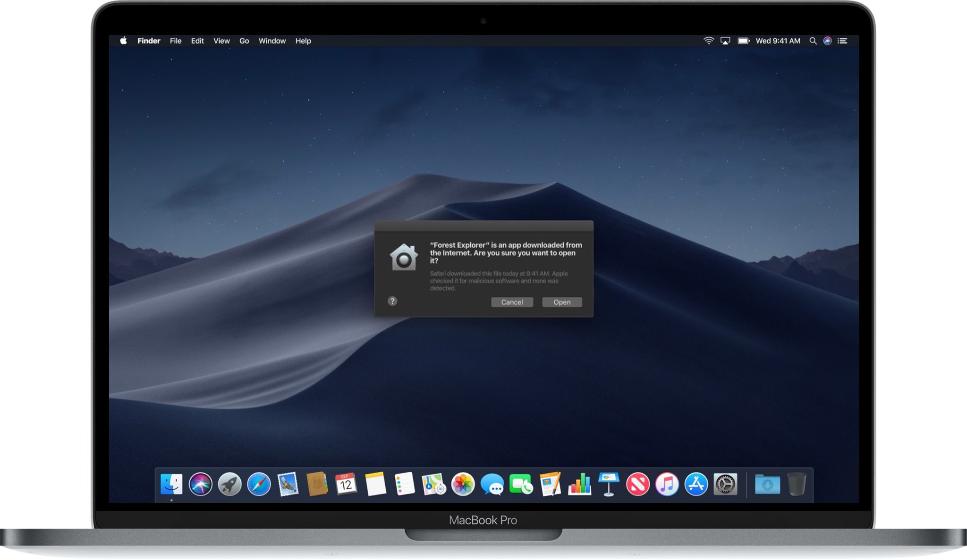Open Photos app in the Dock
This screenshot has width=967, height=560.
tap(463, 485)
